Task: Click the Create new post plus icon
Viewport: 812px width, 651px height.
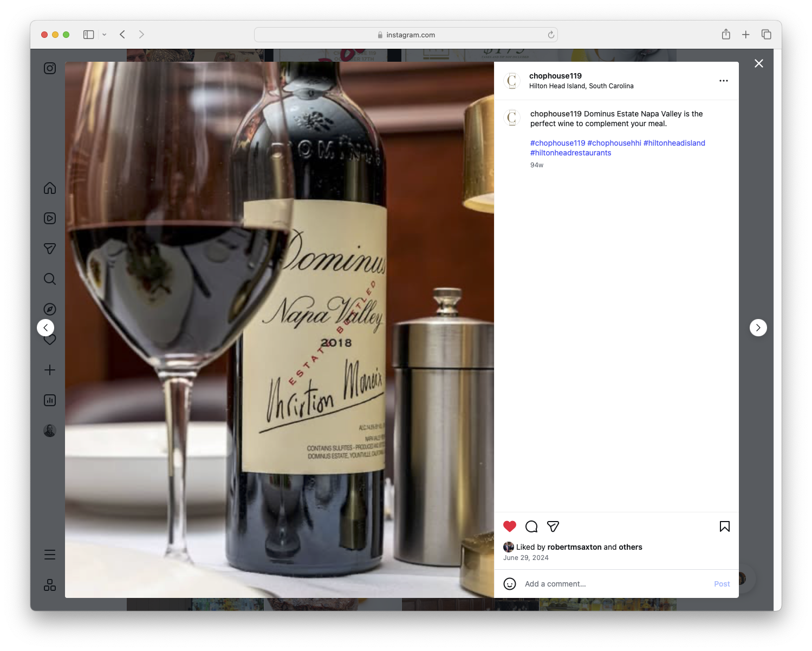Action: point(49,370)
